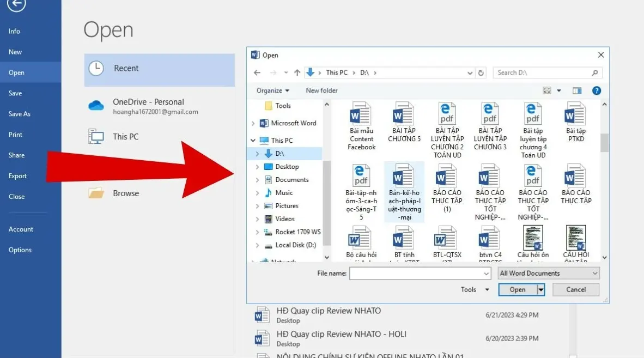Cancel the Open dialog
The height and width of the screenshot is (358, 644).
coord(576,289)
